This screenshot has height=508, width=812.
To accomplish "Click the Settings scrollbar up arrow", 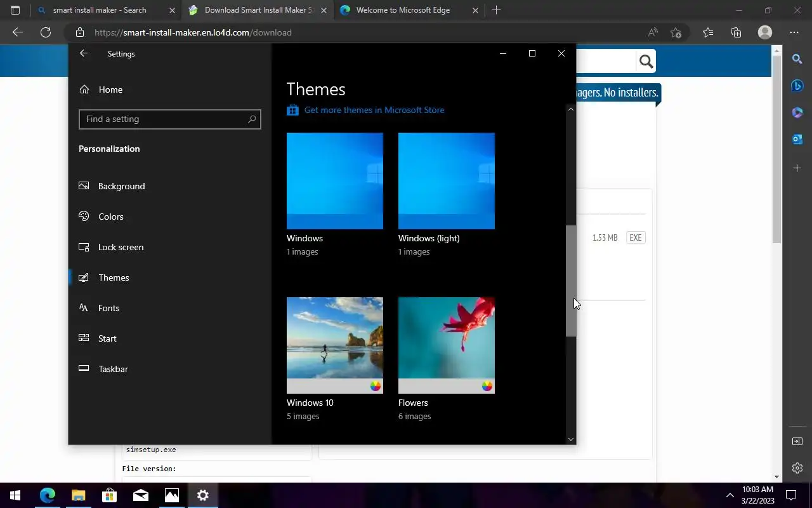I will (571, 109).
